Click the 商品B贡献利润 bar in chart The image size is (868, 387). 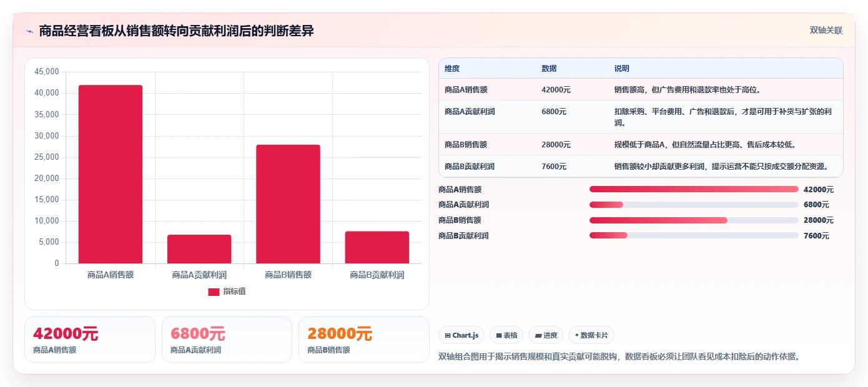pos(377,247)
